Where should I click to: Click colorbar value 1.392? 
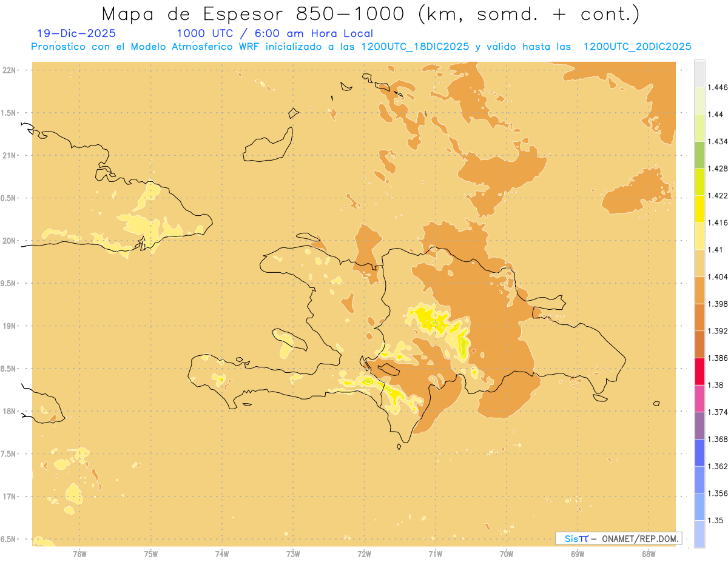[x=718, y=331]
